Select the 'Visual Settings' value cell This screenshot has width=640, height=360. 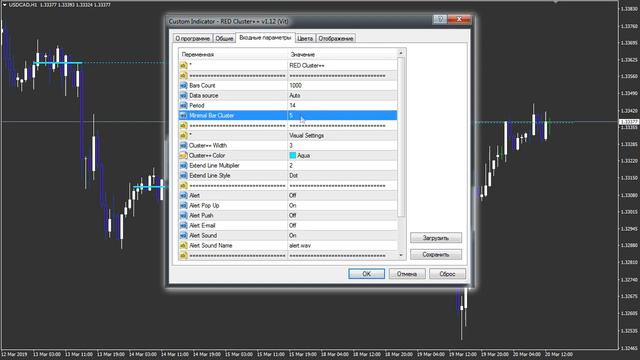[x=342, y=136]
